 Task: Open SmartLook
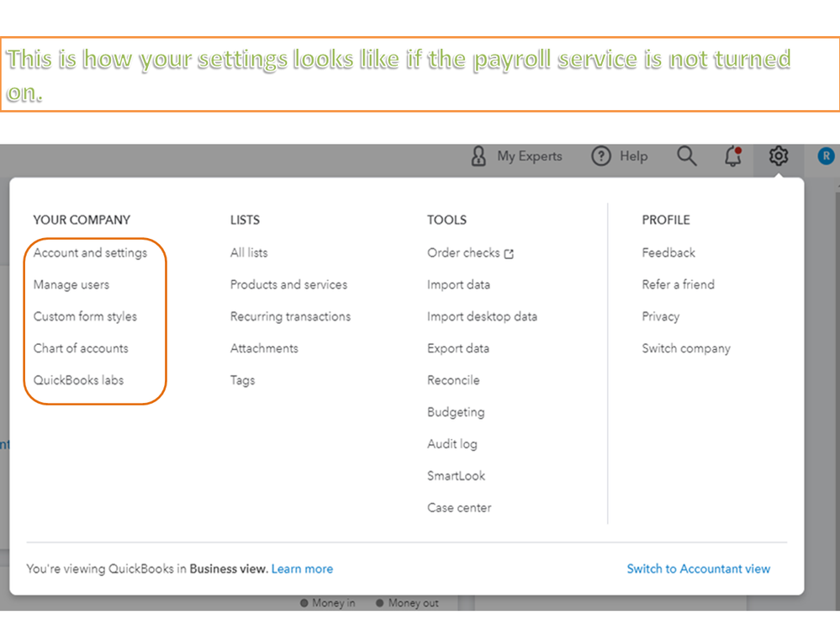[456, 476]
